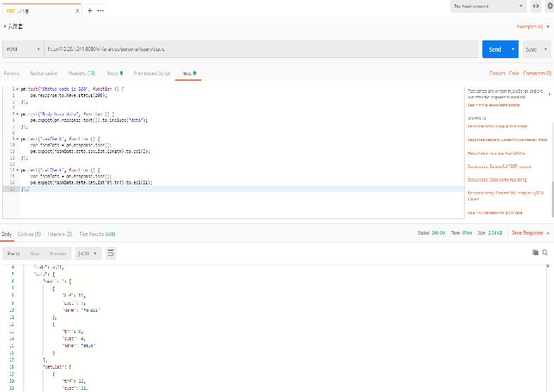Open manage environments gear icon

[550, 6]
